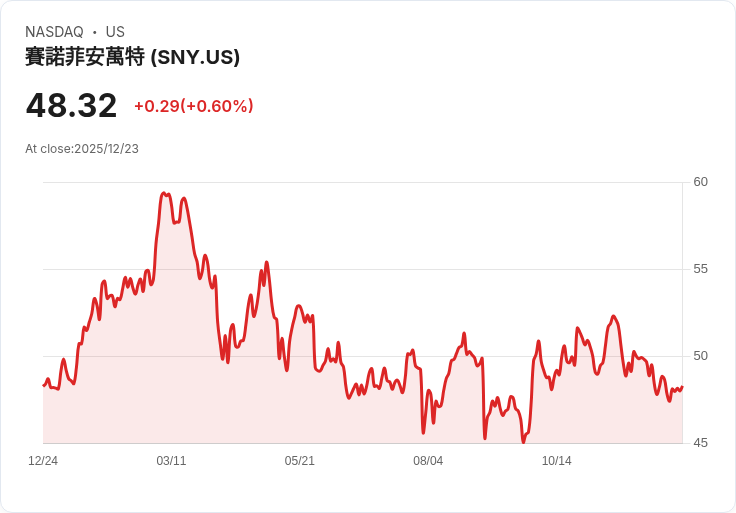Click the 55 horizontal gridline
736x513 pixels.
(x=363, y=269)
